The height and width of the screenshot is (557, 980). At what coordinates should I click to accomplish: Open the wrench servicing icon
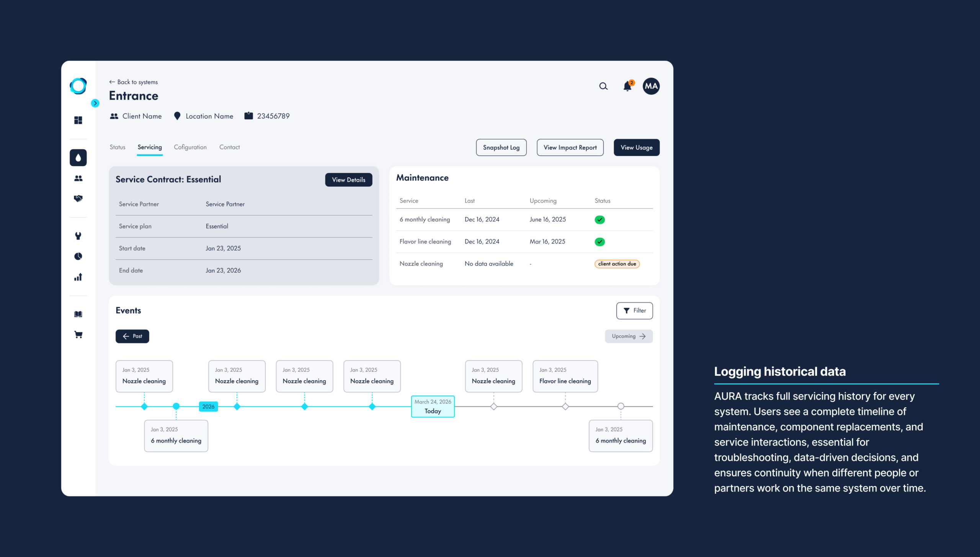(x=78, y=236)
